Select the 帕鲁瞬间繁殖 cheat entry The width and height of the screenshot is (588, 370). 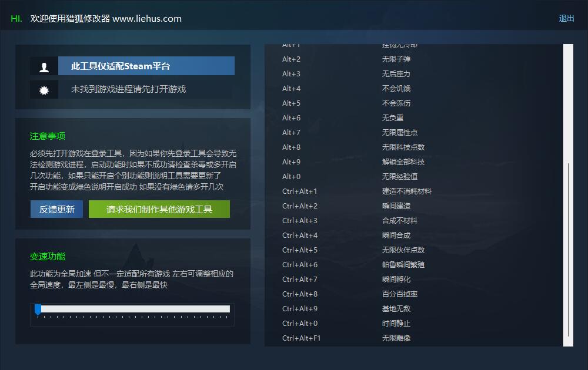click(403, 265)
